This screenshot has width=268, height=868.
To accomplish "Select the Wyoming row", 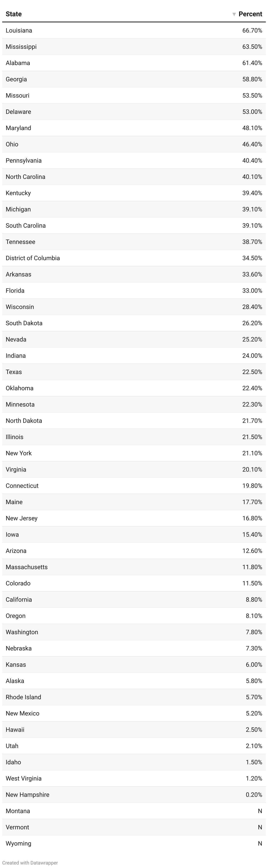I will pyautogui.click(x=134, y=843).
